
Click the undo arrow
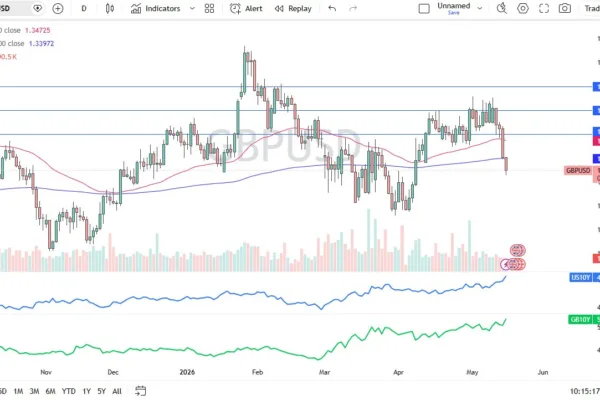pos(332,8)
